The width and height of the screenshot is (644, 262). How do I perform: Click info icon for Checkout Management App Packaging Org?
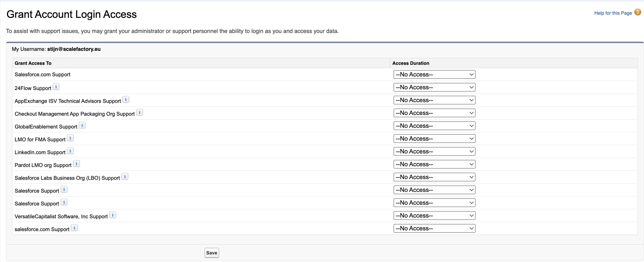coord(140,112)
